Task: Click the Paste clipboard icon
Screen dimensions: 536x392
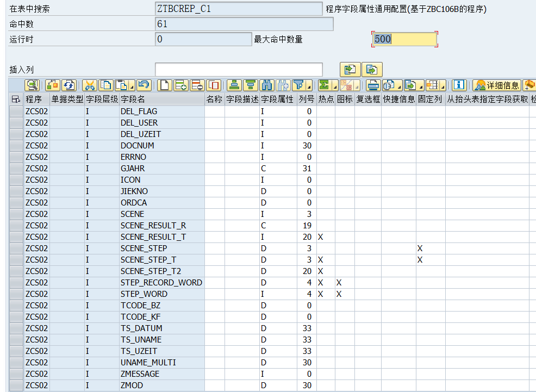Action: (x=122, y=85)
